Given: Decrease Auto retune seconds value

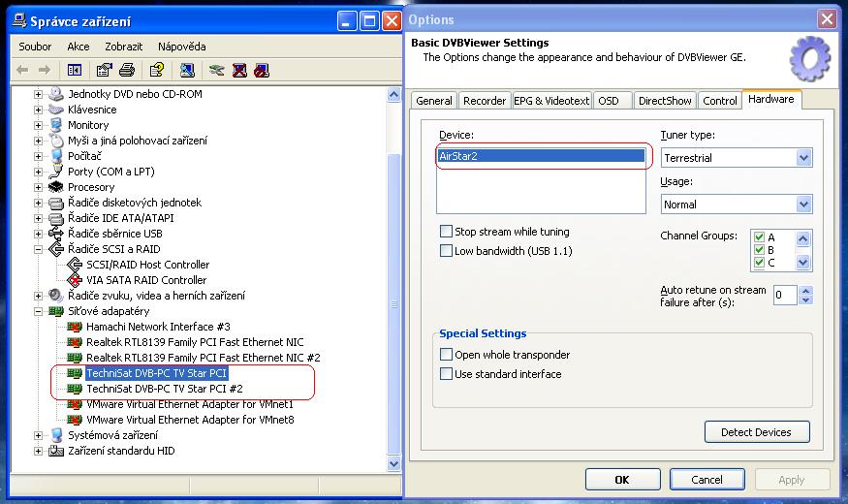Looking at the screenshot, I should [x=805, y=300].
